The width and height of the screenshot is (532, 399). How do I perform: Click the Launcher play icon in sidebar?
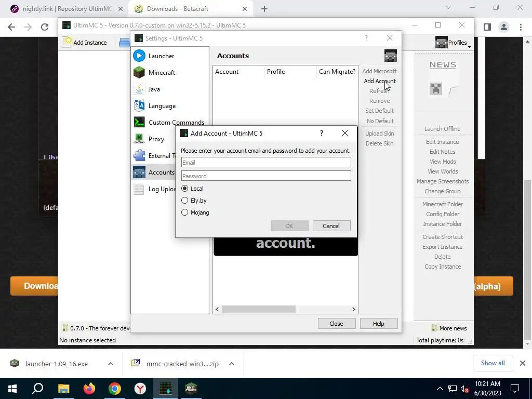tap(139, 56)
